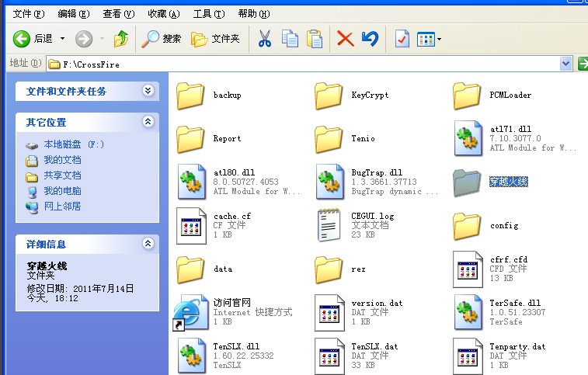Click the Cut scissors icon

tap(265, 39)
